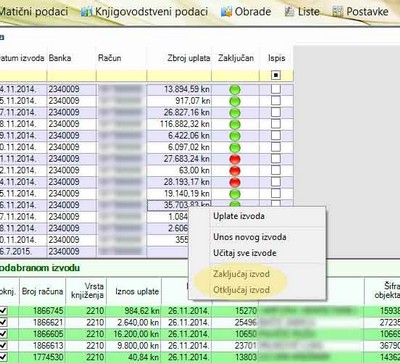Click filter field under Banka column
Viewport: 400px width, 363px height.
[71, 76]
